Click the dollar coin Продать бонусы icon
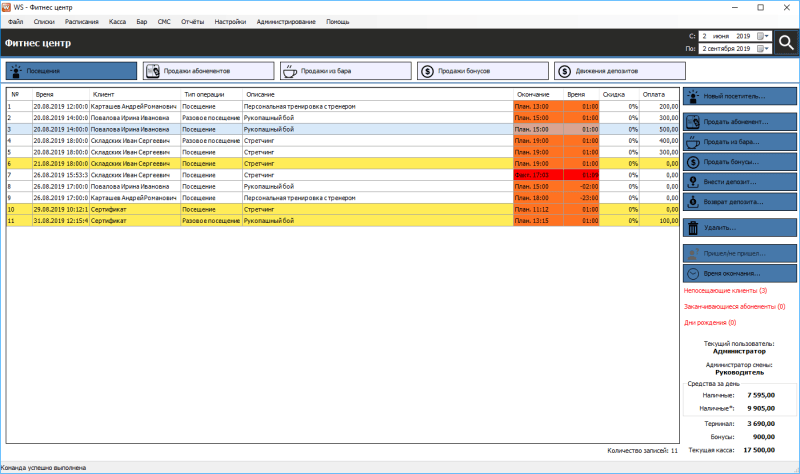This screenshot has width=800, height=474. (692, 161)
